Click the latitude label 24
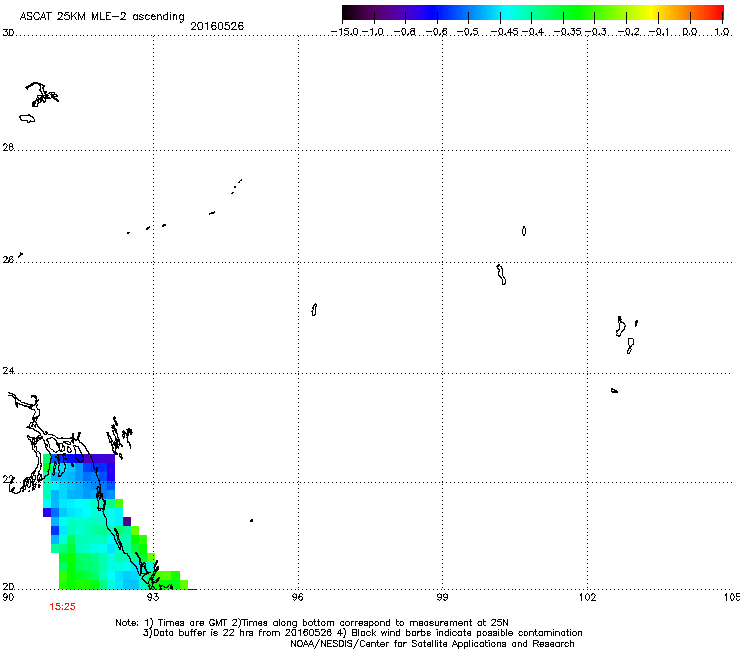The height and width of the screenshot is (650, 740). pos(8,371)
